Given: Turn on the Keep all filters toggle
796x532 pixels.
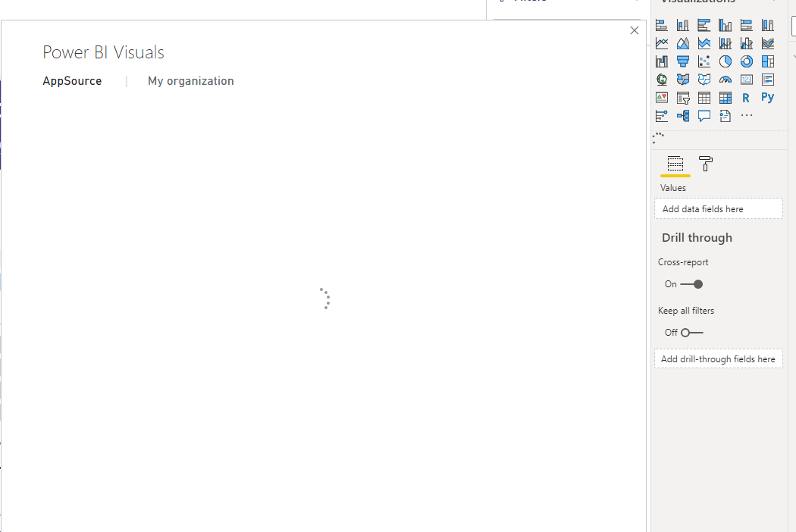Looking at the screenshot, I should click(x=692, y=333).
